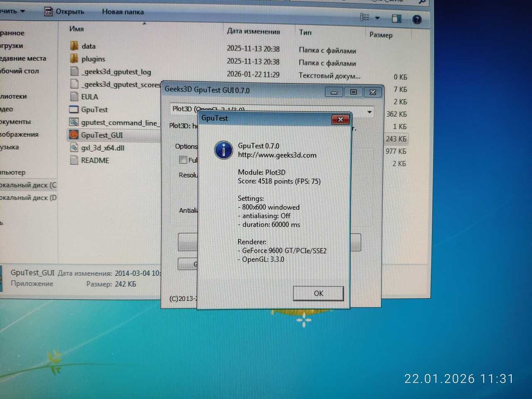Close the GpuTest score dialog

[340, 119]
